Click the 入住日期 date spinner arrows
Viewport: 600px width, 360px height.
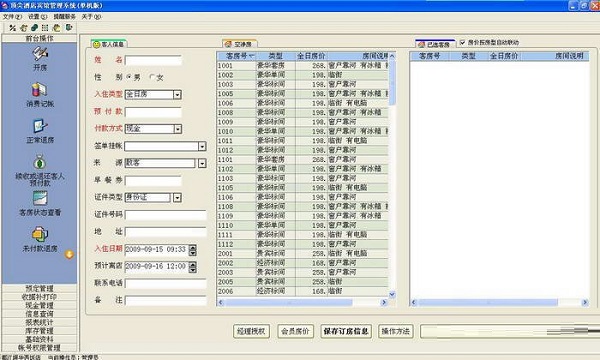pos(193,250)
